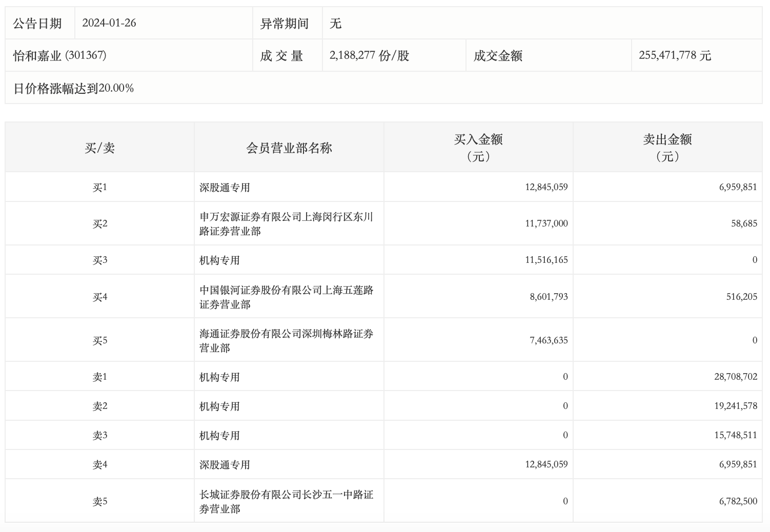770x532 pixels.
Task: Click the 卖1 sell amount 28,708,702
Action: coord(735,377)
